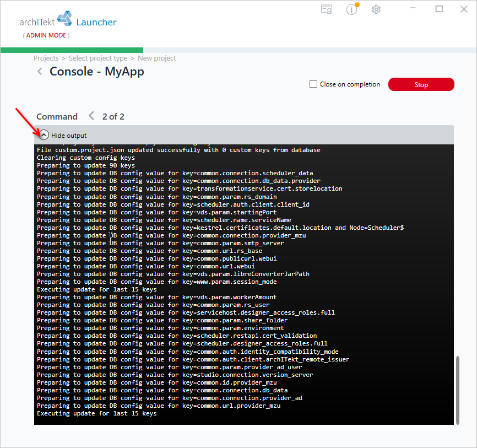Image resolution: width=477 pixels, height=448 pixels.
Task: Click the 'Clearing custom config keys' line
Action: point(86,158)
